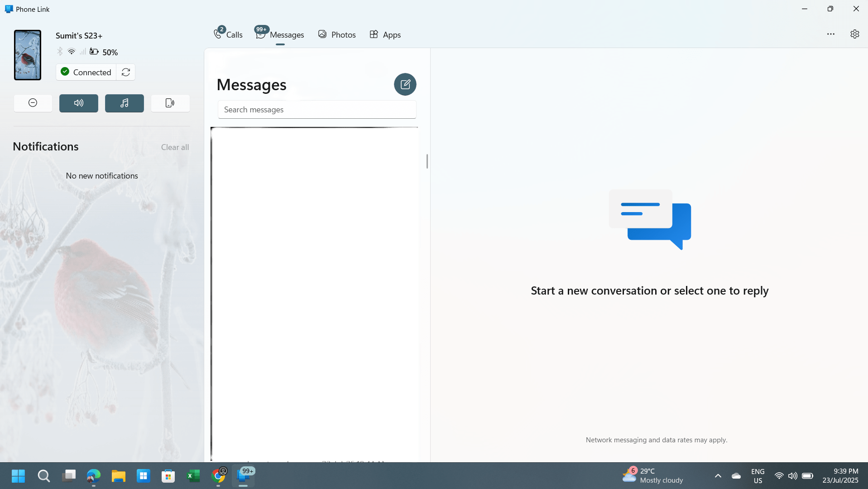This screenshot has height=489, width=868.
Task: Open Excel from the taskbar
Action: [193, 476]
